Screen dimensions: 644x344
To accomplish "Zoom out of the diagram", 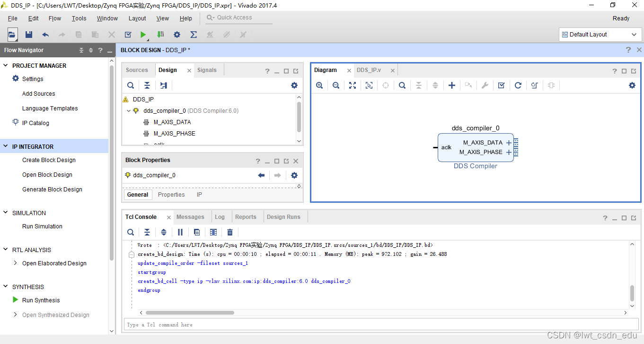I will coord(336,85).
